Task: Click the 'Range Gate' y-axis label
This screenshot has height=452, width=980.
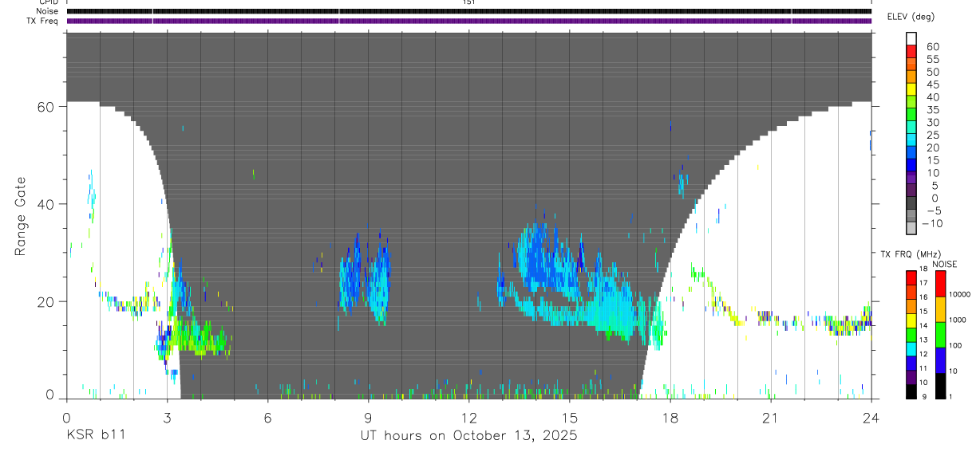Action: tap(21, 216)
